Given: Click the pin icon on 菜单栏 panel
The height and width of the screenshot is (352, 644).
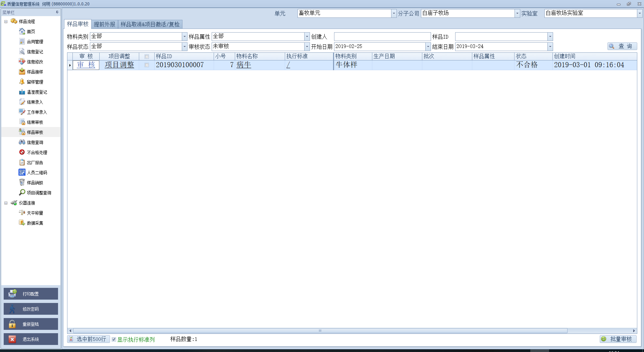Looking at the screenshot, I should click(57, 12).
